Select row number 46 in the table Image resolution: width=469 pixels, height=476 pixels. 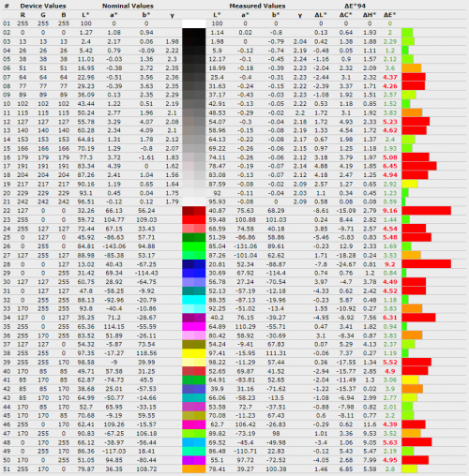[7, 424]
